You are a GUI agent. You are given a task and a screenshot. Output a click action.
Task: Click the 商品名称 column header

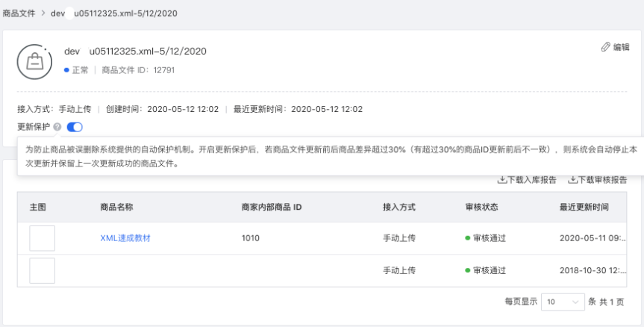click(116, 207)
